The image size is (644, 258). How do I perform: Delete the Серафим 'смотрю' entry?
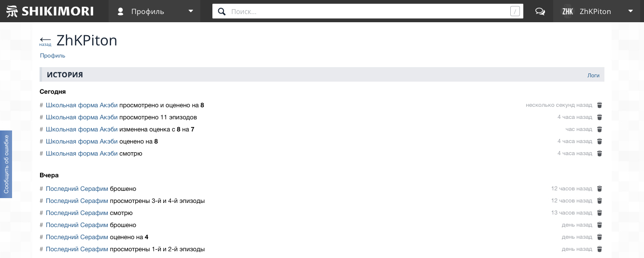600,213
